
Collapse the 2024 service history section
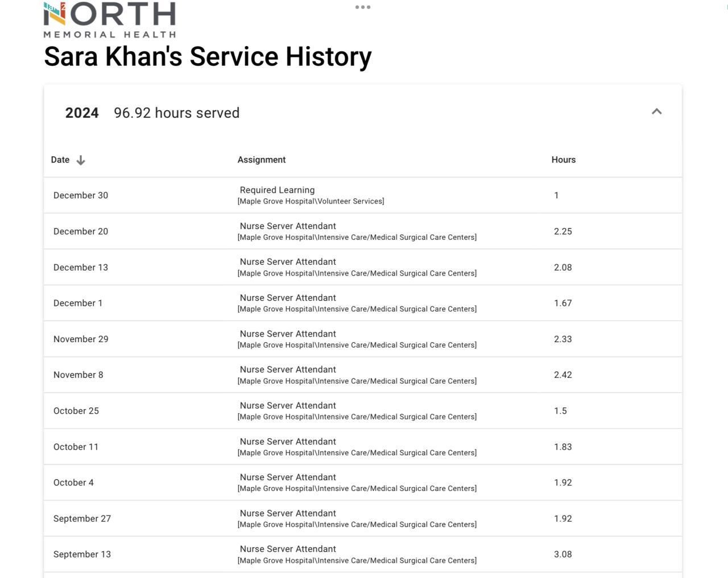[656, 112]
